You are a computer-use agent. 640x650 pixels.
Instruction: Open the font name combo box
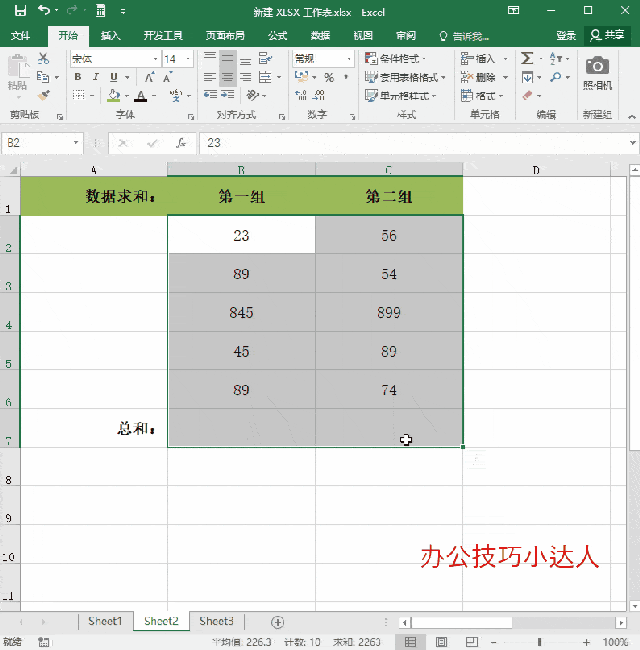(115, 59)
